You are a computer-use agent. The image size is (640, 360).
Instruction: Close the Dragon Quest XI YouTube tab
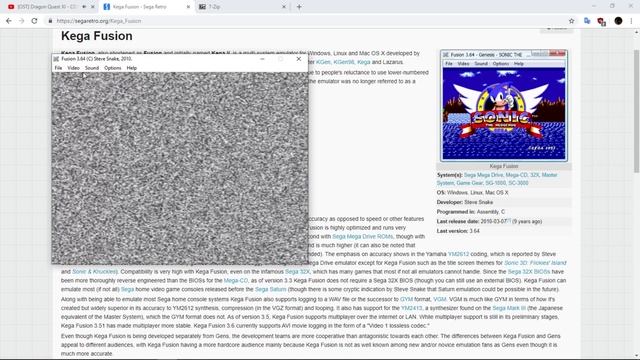[93, 7]
